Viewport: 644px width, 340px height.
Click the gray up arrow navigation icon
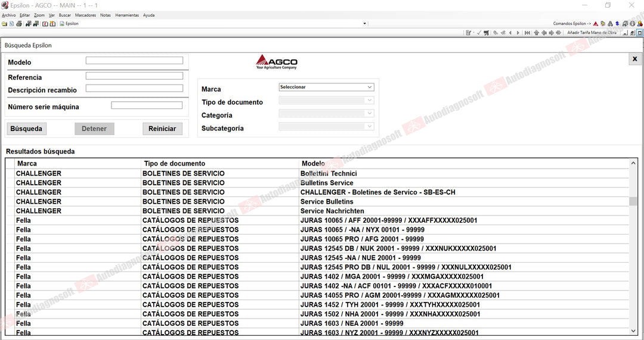[x=537, y=33]
